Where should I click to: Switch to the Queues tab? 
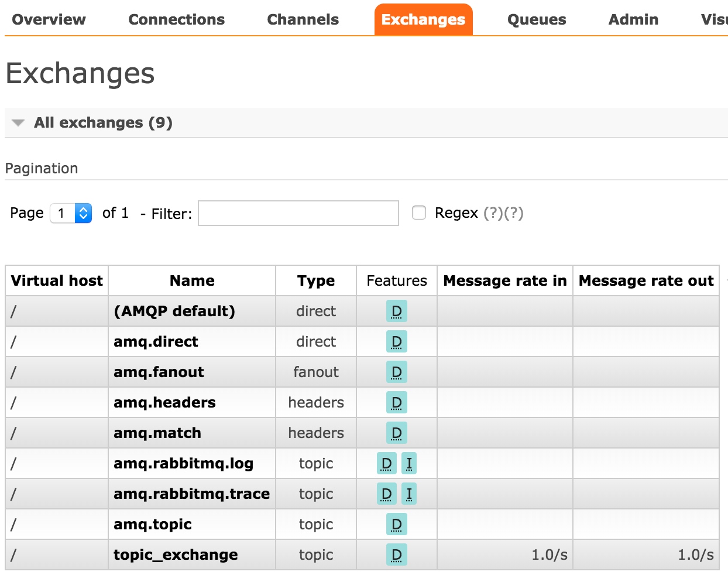click(x=537, y=19)
